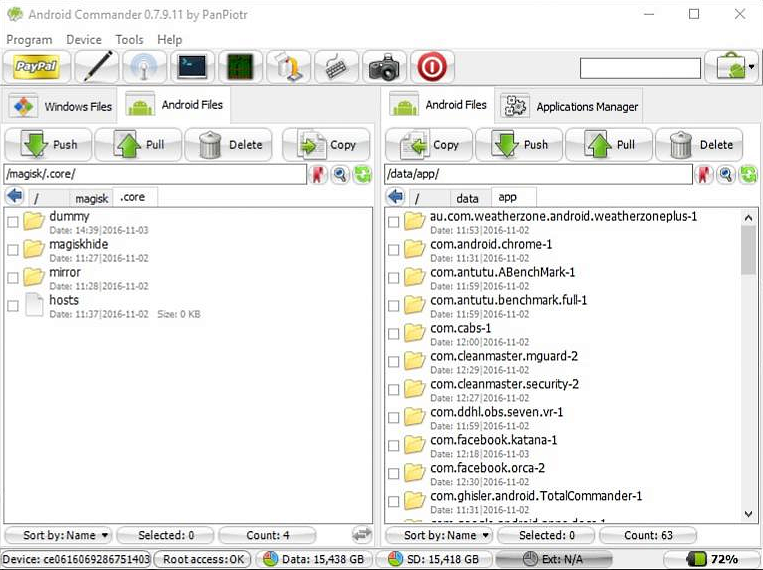Check the com.facebook.katana-1 checkbox

(394, 445)
